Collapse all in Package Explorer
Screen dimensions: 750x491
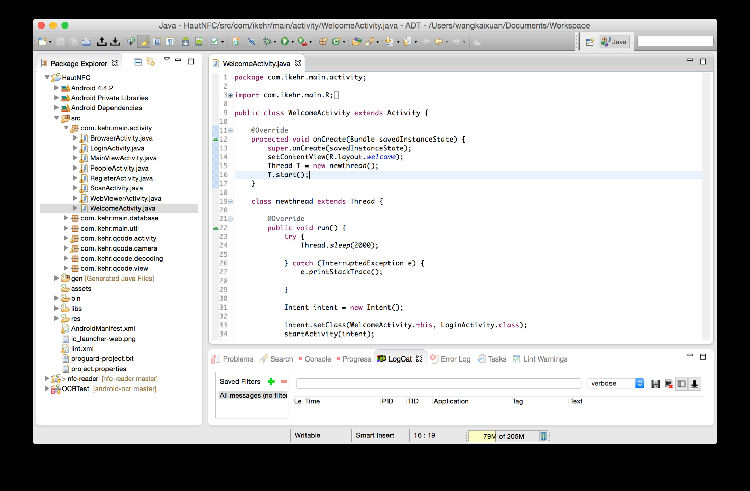139,63
